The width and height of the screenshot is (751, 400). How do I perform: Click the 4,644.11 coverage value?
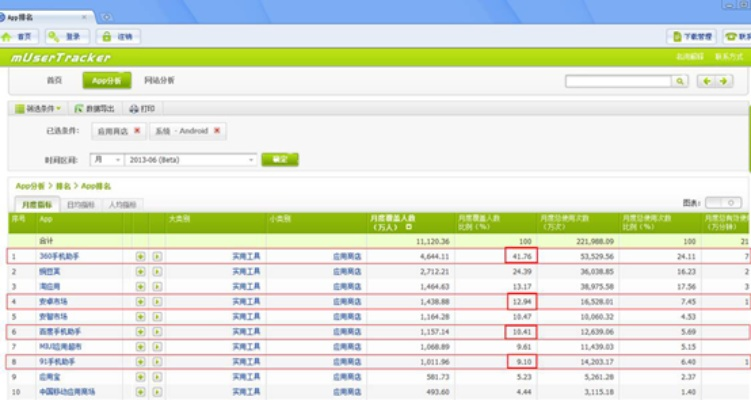pyautogui.click(x=434, y=257)
